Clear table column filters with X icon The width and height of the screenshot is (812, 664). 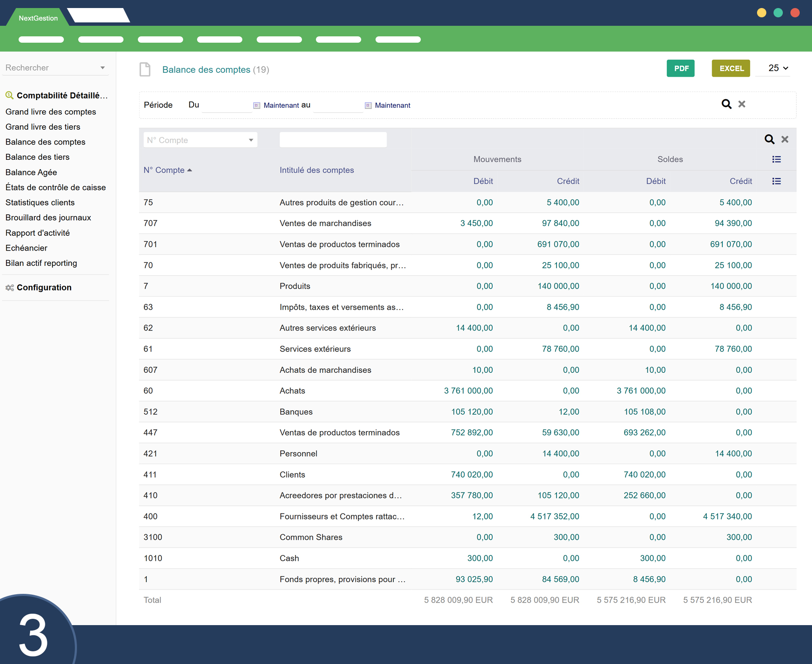pyautogui.click(x=785, y=139)
